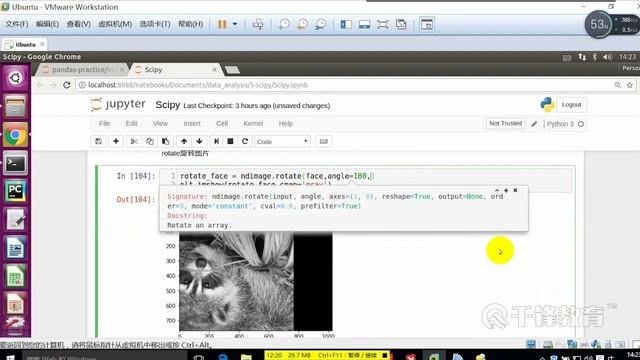Open the command palette keyboard icon
The width and height of the screenshot is (640, 360).
(323, 141)
